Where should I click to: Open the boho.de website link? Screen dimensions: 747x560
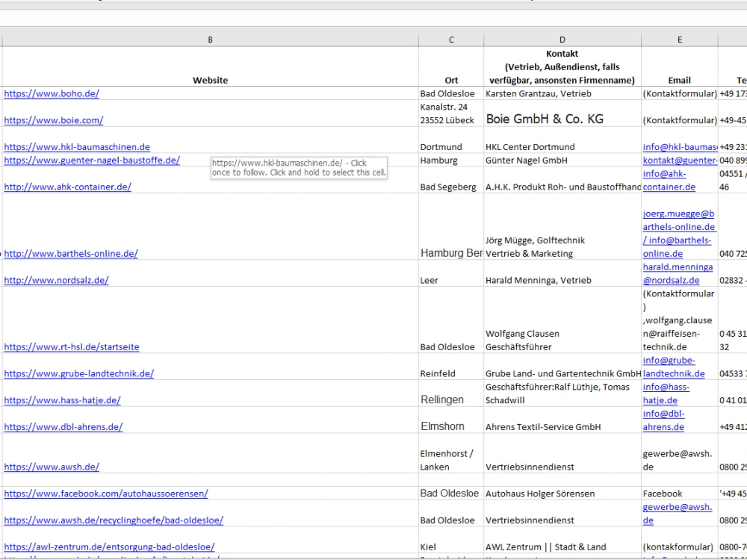[x=52, y=94]
